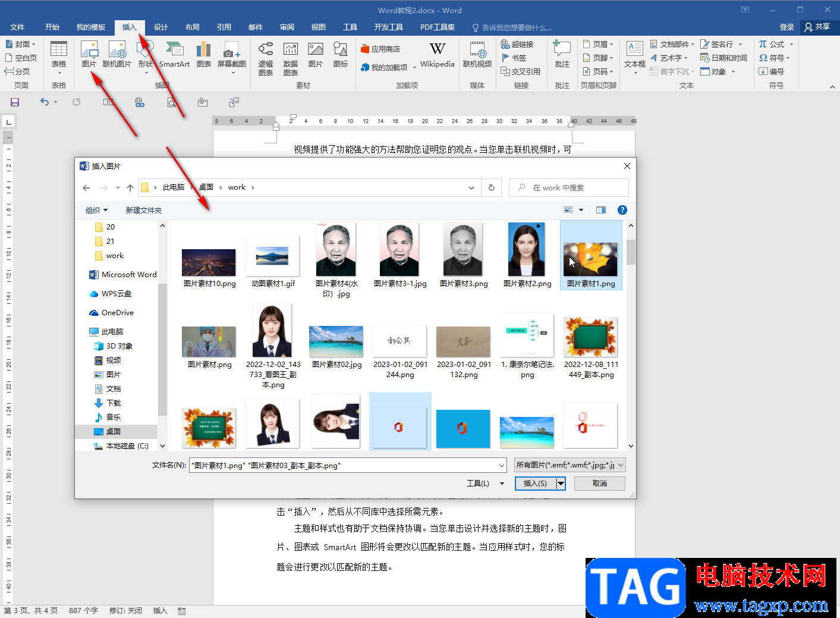Open the Wikipedia add-in

coord(437,54)
